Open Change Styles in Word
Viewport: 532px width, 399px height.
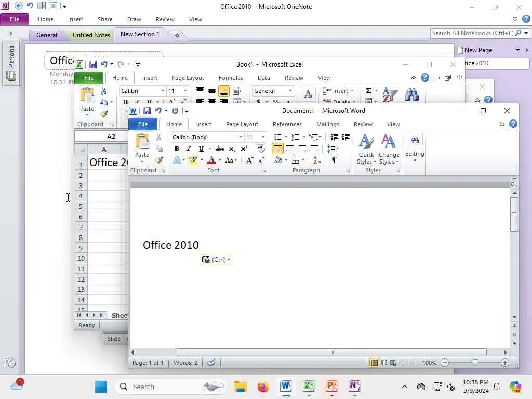(x=389, y=149)
